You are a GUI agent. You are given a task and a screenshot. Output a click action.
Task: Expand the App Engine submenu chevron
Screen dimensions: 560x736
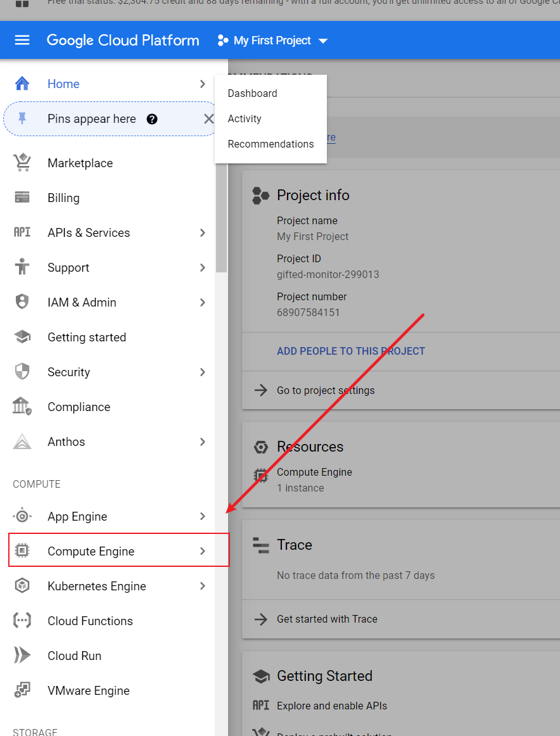point(202,516)
